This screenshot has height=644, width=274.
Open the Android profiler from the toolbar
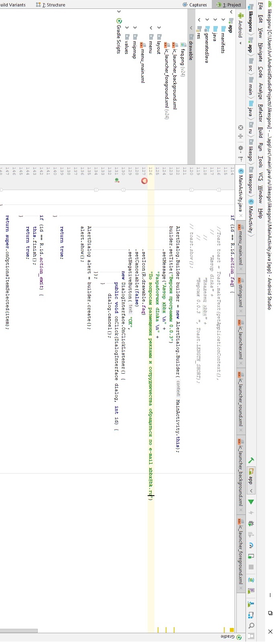[251, 546]
